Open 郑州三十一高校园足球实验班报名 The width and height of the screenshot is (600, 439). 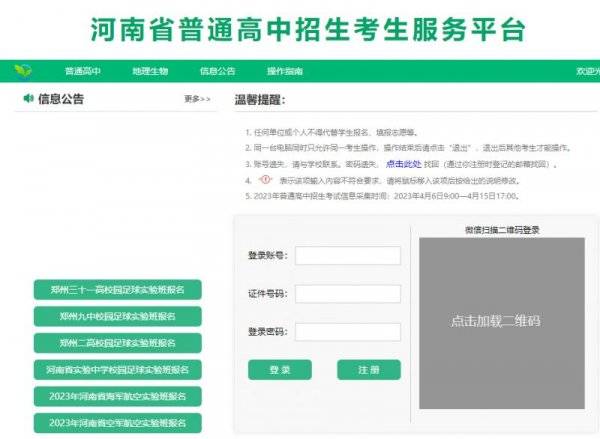pyautogui.click(x=117, y=290)
